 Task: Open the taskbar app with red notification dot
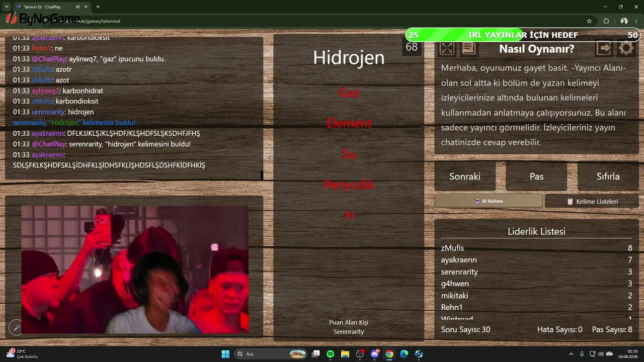(x=360, y=354)
